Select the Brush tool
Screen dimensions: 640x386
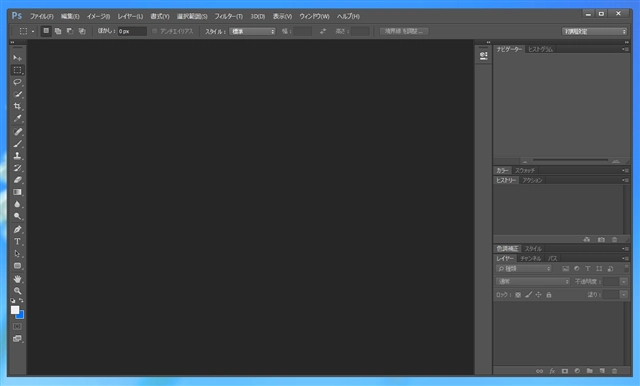click(x=17, y=144)
